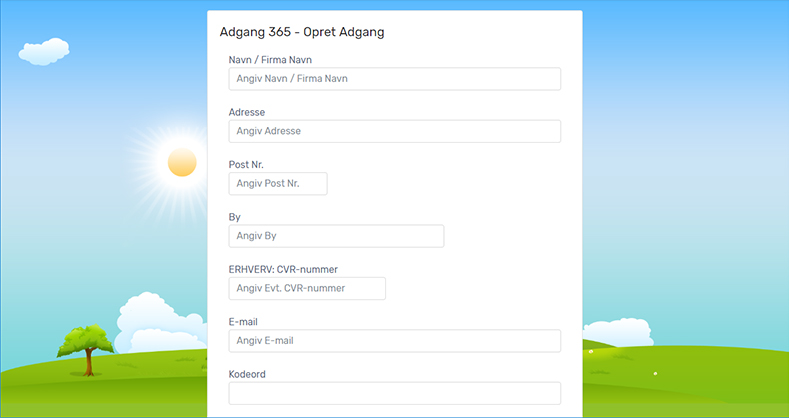Image resolution: width=789 pixels, height=418 pixels.
Task: Click the "Adgang 365 - Opret Adgang" heading
Action: click(x=302, y=32)
